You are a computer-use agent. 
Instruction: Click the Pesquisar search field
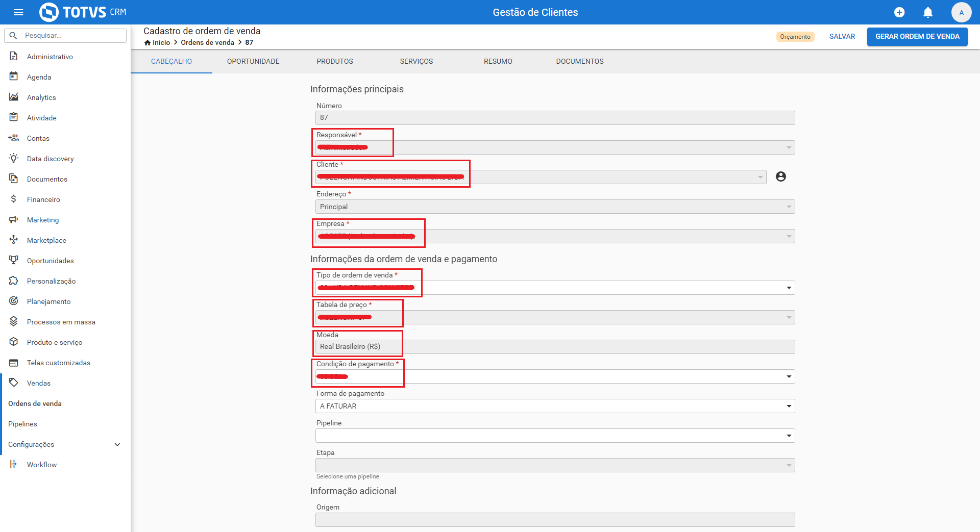click(x=65, y=36)
